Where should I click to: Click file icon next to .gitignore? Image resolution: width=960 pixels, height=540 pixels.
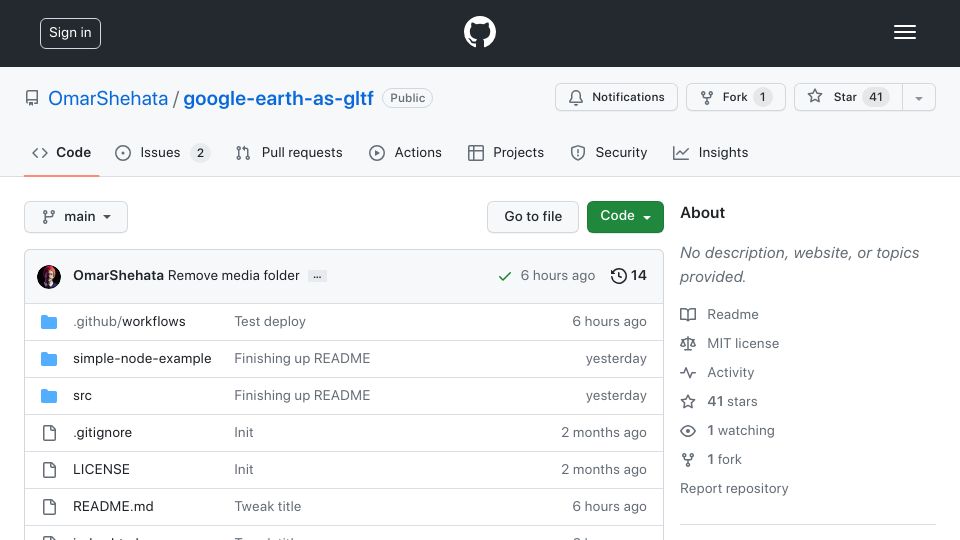point(49,433)
